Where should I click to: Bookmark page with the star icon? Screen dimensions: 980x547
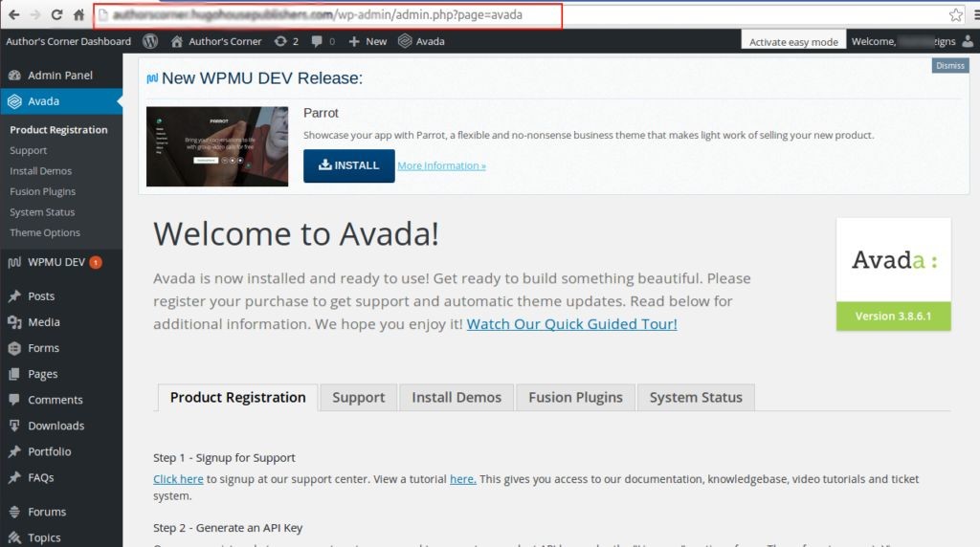pyautogui.click(x=955, y=15)
